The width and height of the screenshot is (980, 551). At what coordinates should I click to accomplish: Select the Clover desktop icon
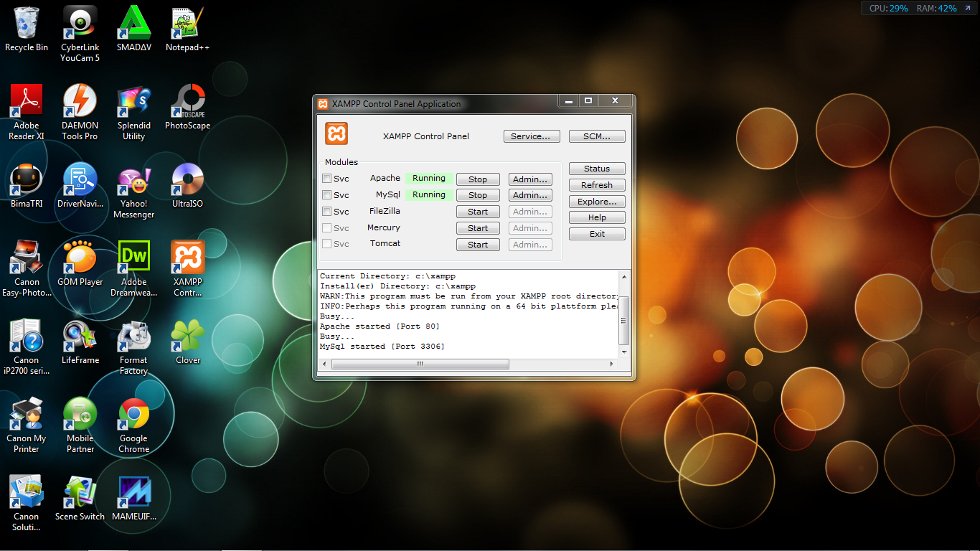coord(188,342)
